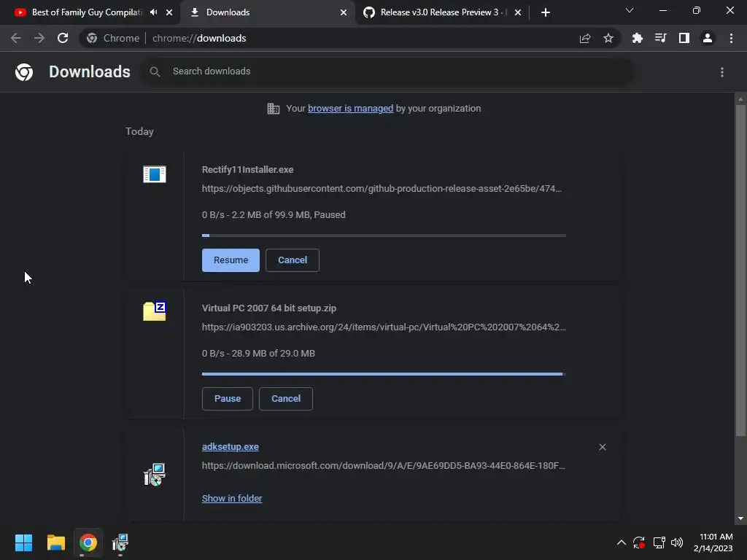Expand the system tray hidden icons chevron

coord(622,542)
